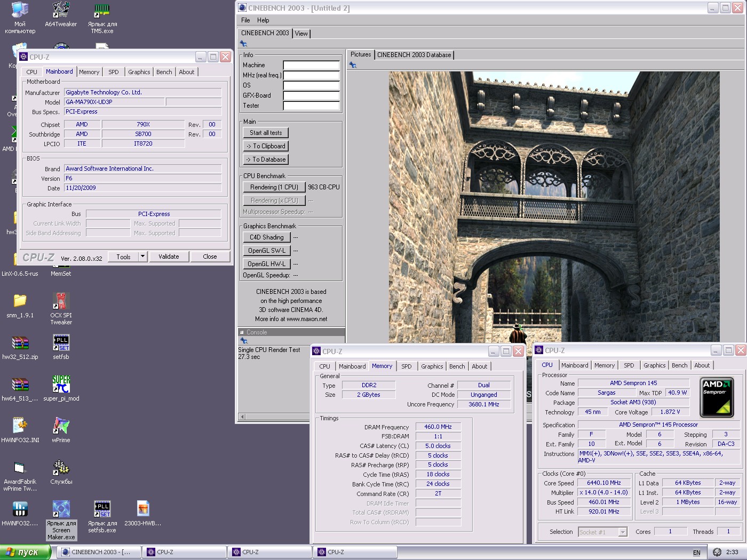747x560 pixels.
Task: Click the pin icon in Console panel
Action: point(243,340)
